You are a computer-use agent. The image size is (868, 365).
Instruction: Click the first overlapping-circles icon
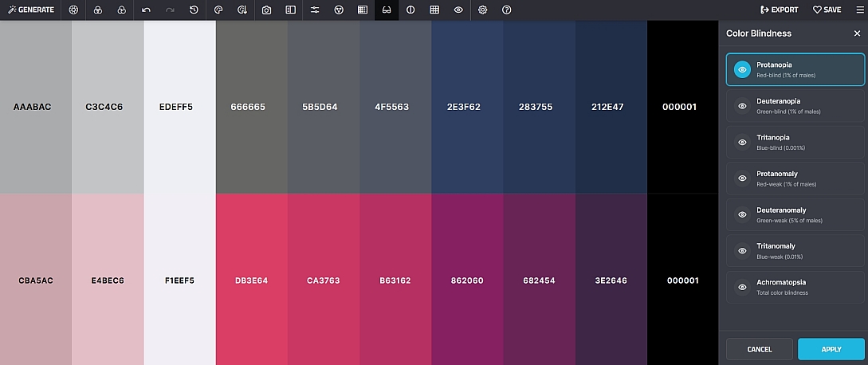pos(98,10)
